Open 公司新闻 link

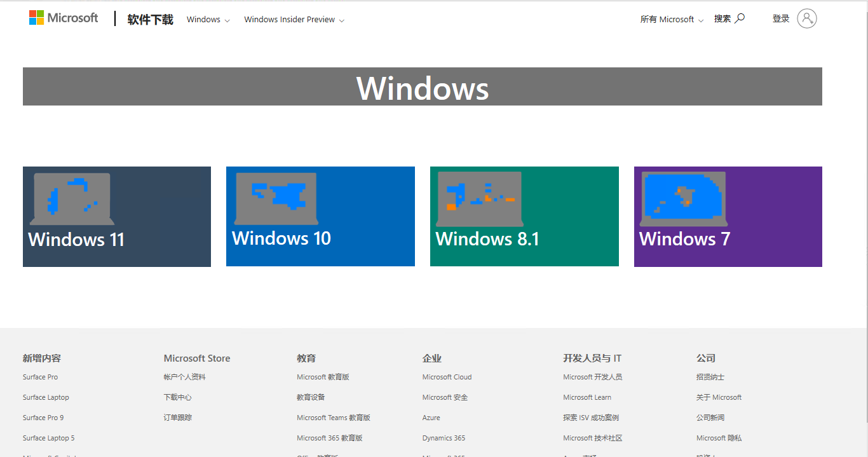(710, 418)
